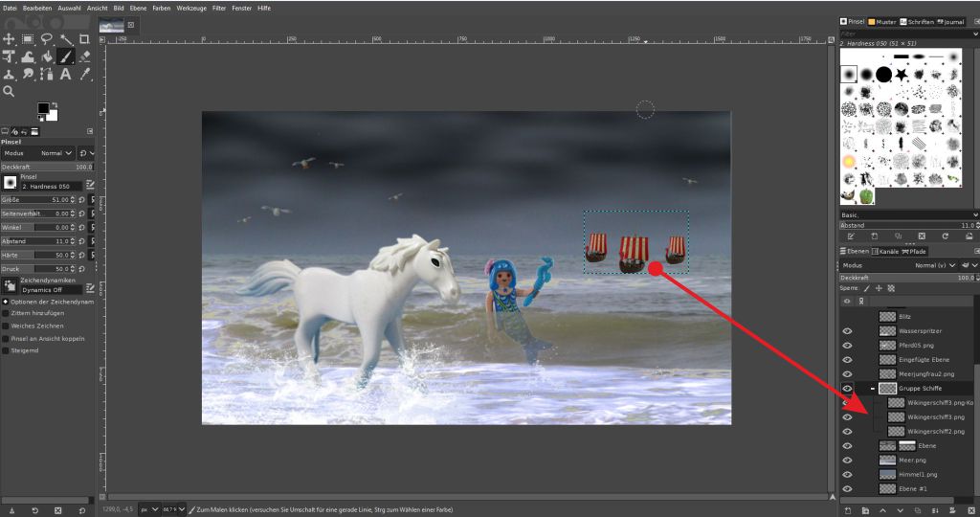The height and width of the screenshot is (517, 980).
Task: Create a new layer group
Action: (865, 510)
